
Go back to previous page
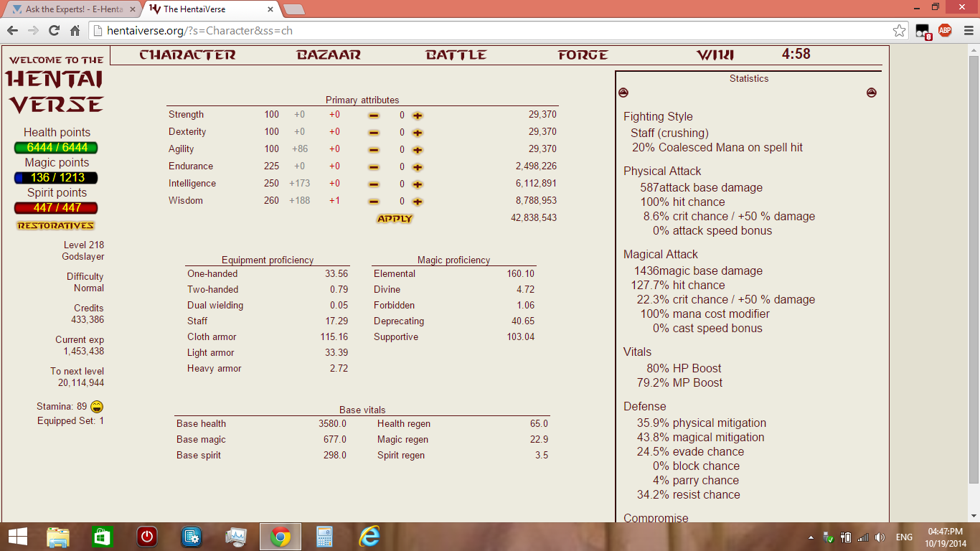tap(13, 31)
